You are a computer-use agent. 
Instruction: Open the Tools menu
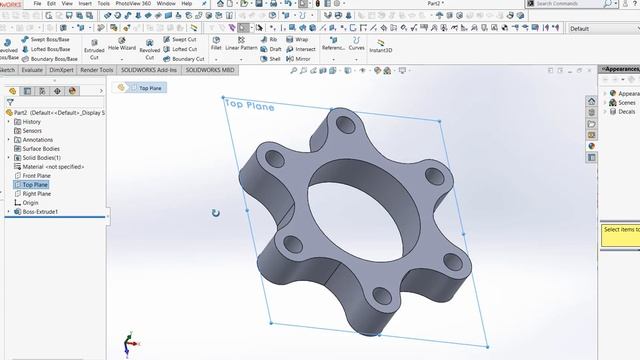click(103, 3)
